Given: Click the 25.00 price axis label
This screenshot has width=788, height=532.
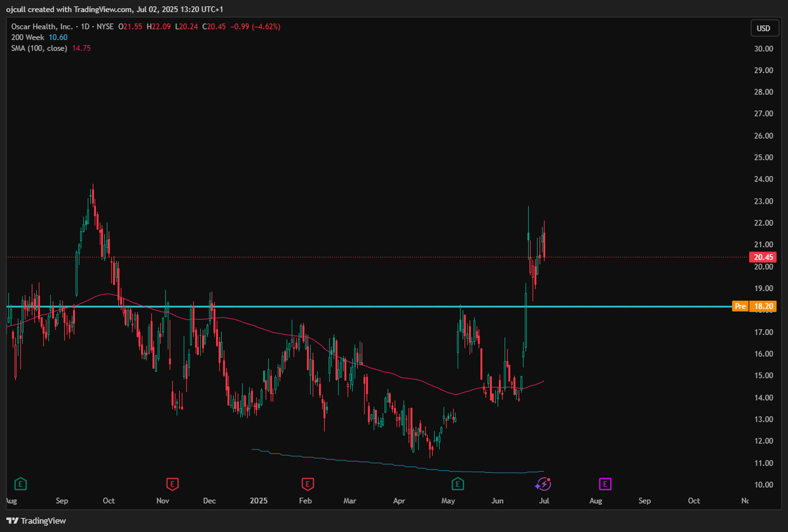Looking at the screenshot, I should tap(762, 158).
